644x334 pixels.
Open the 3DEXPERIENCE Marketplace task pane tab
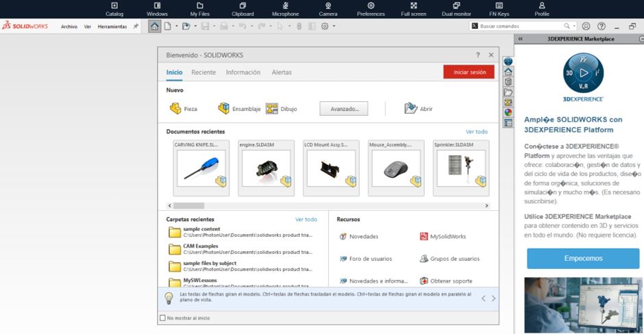coord(508,61)
